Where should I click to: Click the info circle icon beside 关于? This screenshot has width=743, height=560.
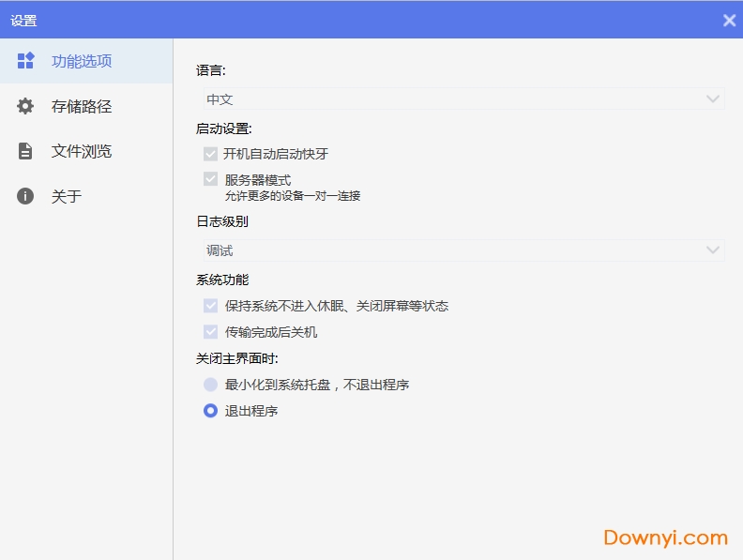click(x=26, y=196)
